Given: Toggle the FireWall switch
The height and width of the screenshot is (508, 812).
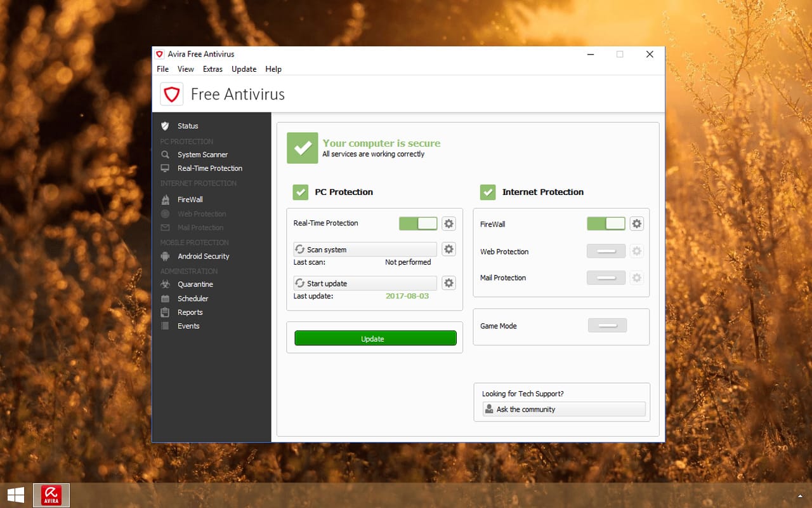Looking at the screenshot, I should pos(606,224).
